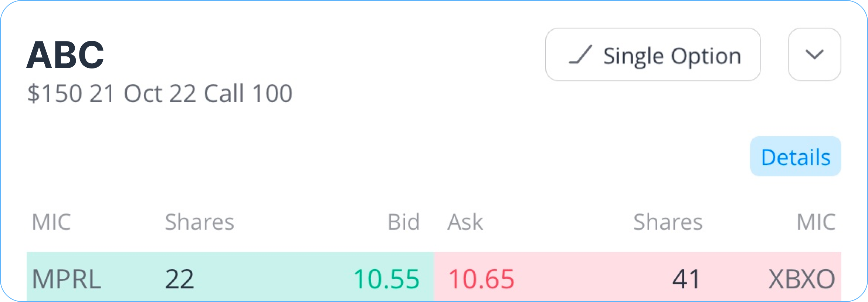Click the ask-side Shares column header
Screen dimensions: 868x302
(668, 222)
